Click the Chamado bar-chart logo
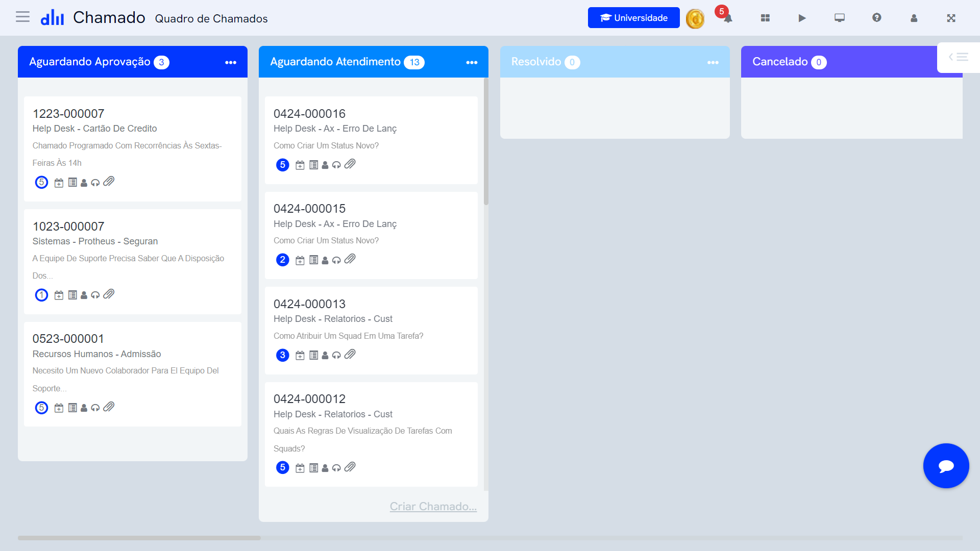Screen dimensions: 980x551 52,18
